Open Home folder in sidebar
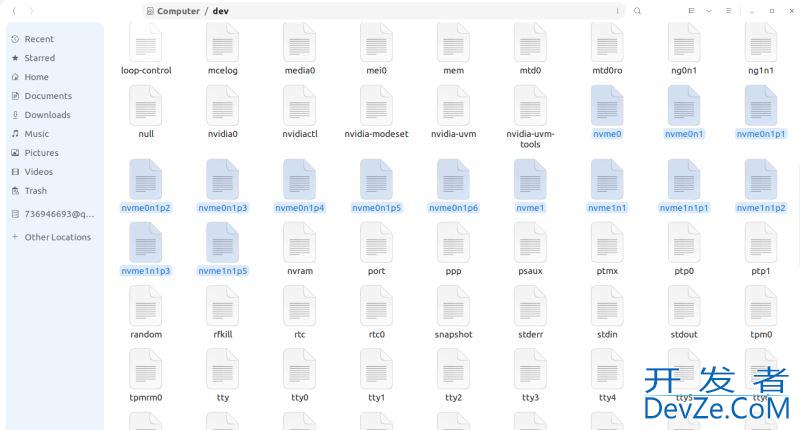 [36, 77]
